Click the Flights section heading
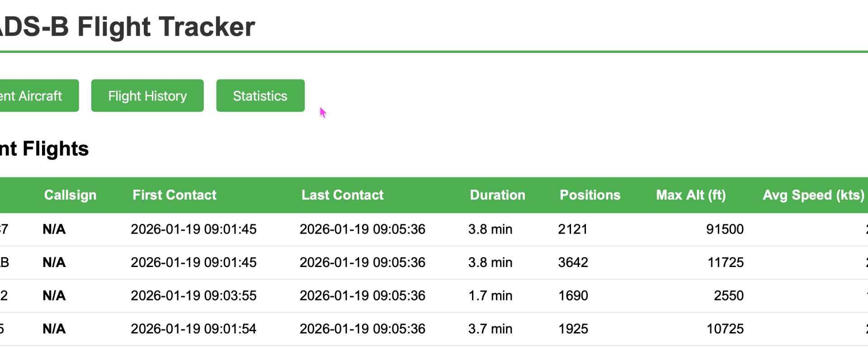Screen dimensions: 868x347 point(45,149)
